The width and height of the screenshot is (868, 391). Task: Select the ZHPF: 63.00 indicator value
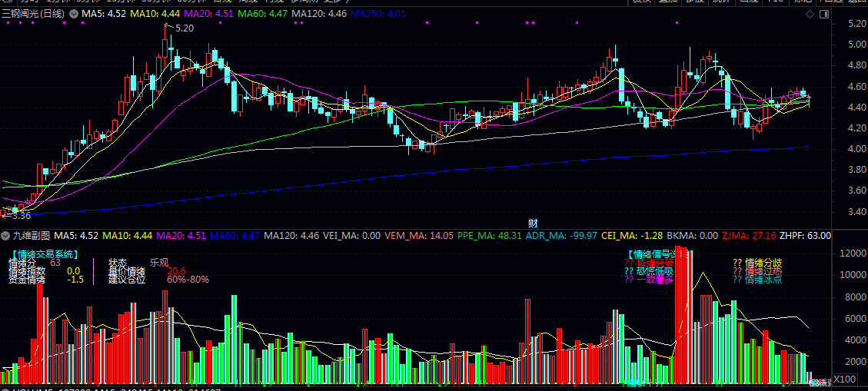(x=805, y=236)
